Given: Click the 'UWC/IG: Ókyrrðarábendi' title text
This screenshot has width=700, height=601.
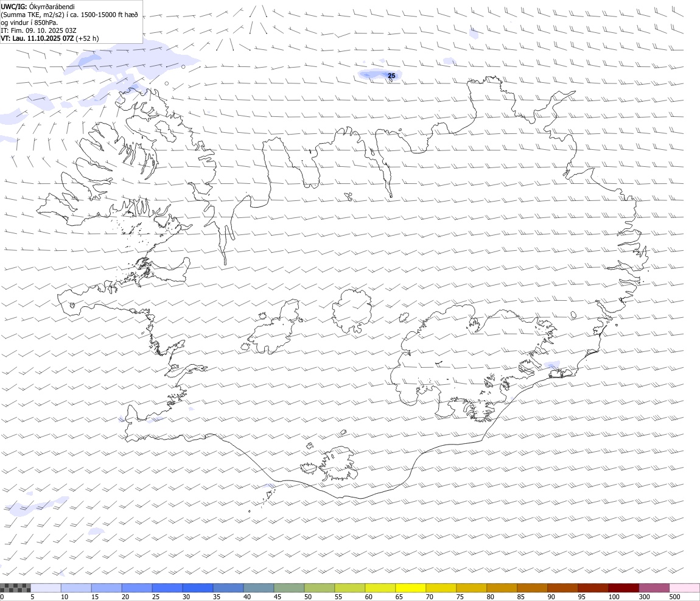Looking at the screenshot, I should coord(38,7).
